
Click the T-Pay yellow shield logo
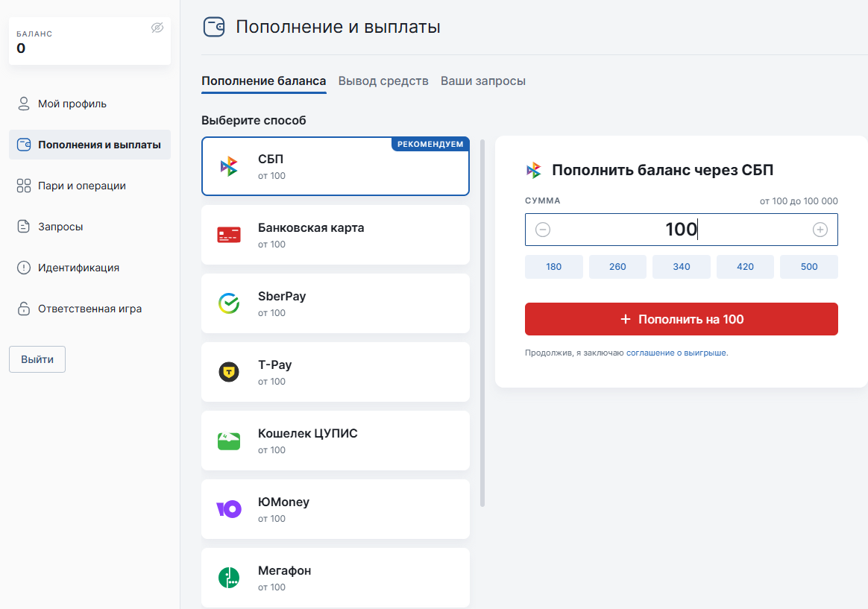[x=229, y=372]
